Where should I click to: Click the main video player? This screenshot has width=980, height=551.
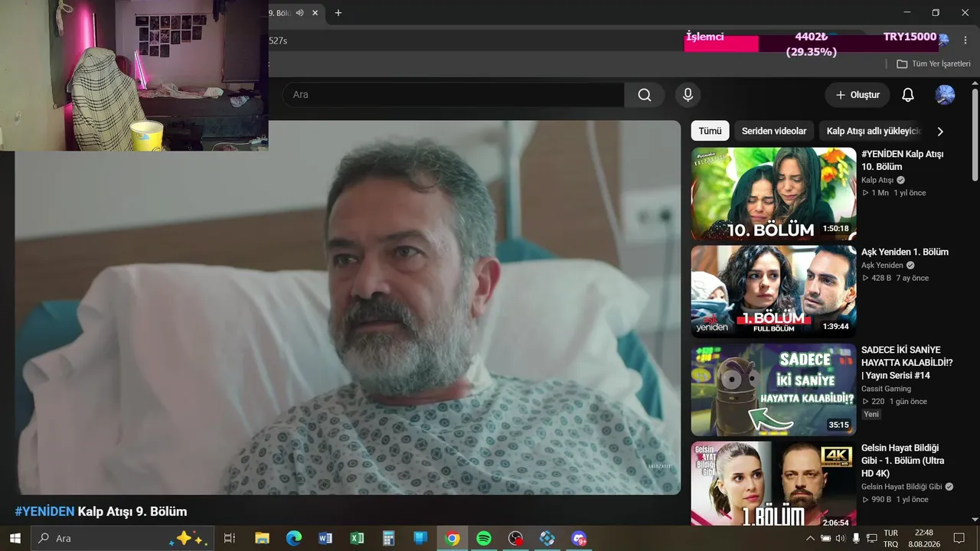click(x=348, y=308)
